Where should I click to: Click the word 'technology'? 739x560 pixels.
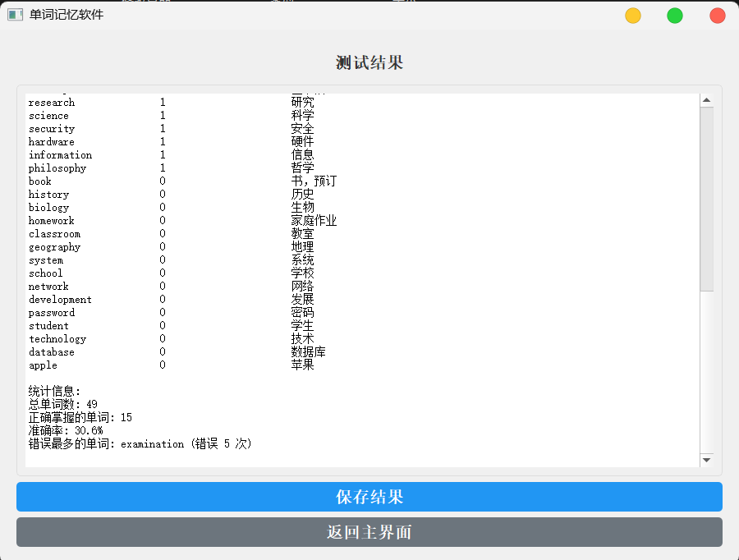(x=57, y=339)
